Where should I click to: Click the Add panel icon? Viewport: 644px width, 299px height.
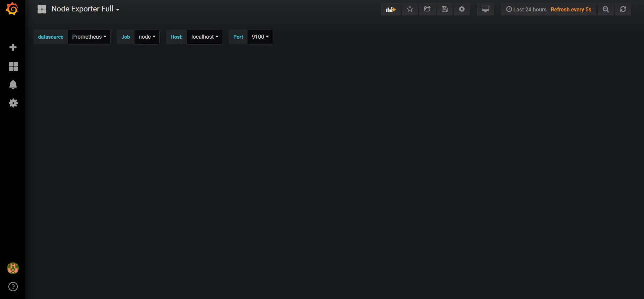tap(391, 9)
